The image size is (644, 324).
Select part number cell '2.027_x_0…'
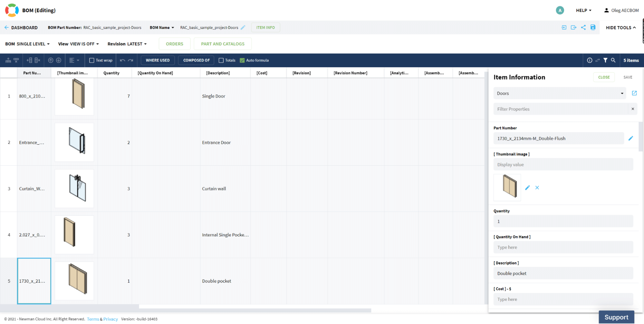[34, 235]
